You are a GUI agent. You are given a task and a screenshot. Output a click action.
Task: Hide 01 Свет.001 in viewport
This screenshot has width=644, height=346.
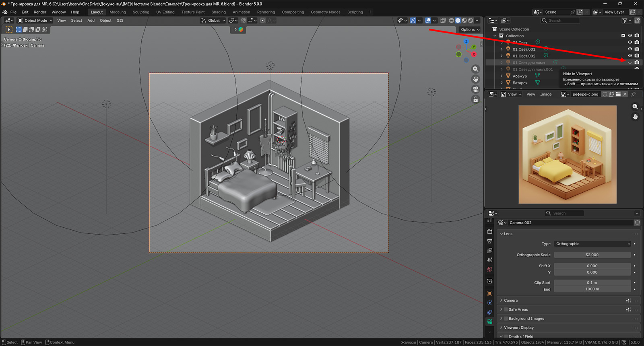pos(630,49)
